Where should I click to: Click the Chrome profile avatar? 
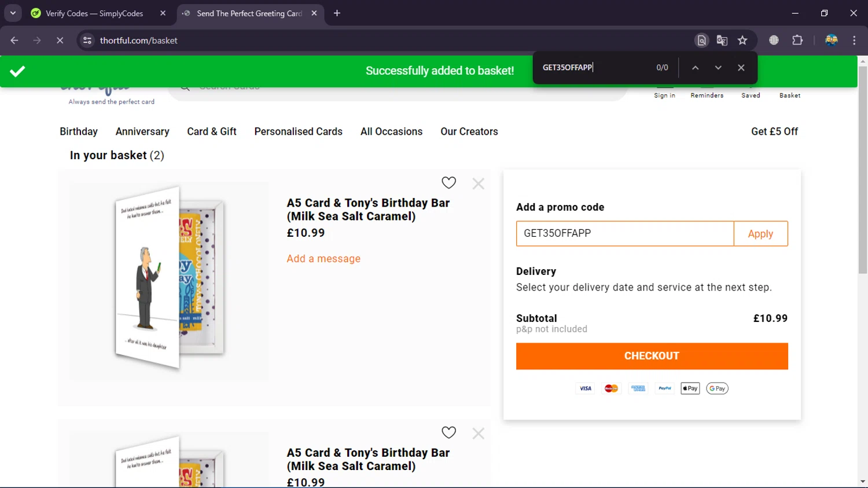[x=831, y=41]
